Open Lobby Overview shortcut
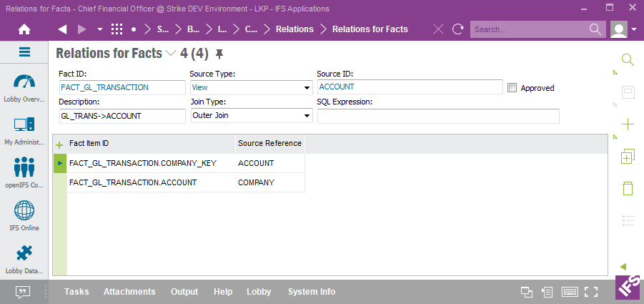The width and height of the screenshot is (644, 304). (24, 88)
